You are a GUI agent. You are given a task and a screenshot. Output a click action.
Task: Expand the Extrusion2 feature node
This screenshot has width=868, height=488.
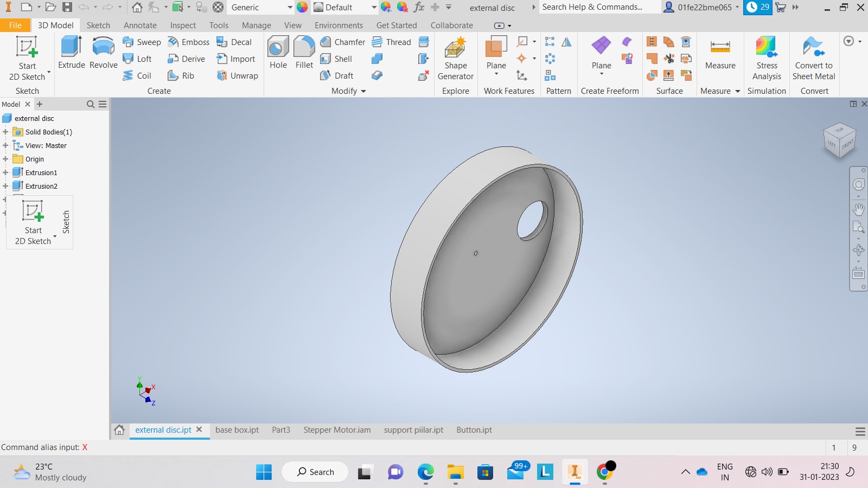[5, 186]
